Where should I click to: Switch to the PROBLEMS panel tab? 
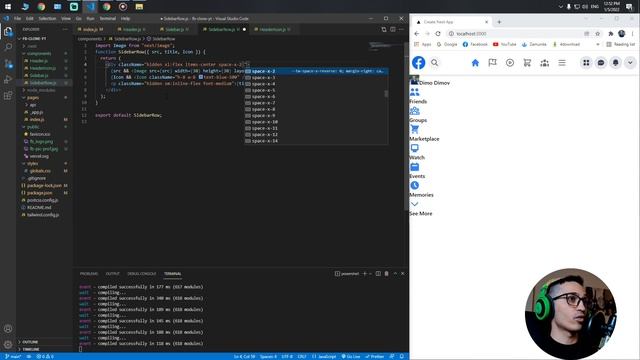pyautogui.click(x=89, y=273)
